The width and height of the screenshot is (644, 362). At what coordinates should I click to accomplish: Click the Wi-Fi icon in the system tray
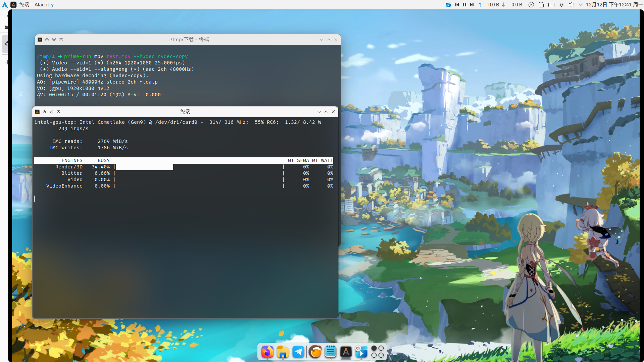coord(561,5)
